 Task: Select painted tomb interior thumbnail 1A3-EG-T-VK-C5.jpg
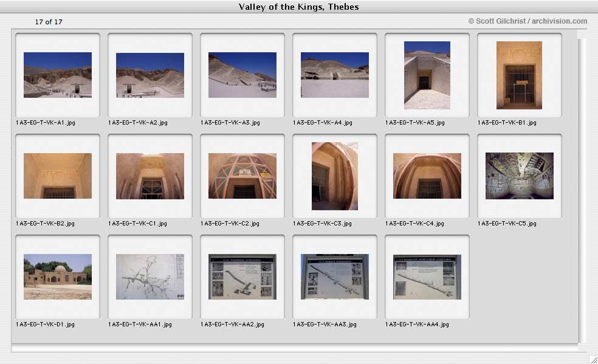[x=520, y=176]
